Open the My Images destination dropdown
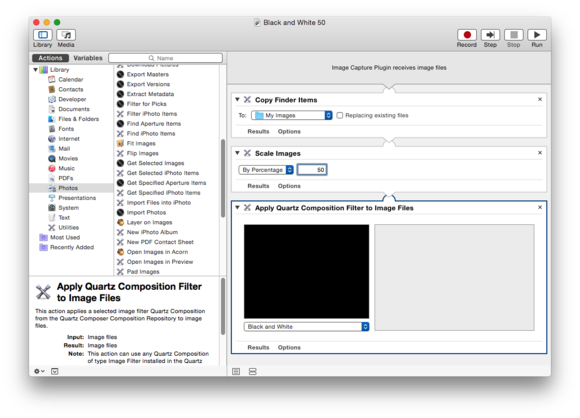The height and width of the screenshot is (418, 580). (x=292, y=115)
